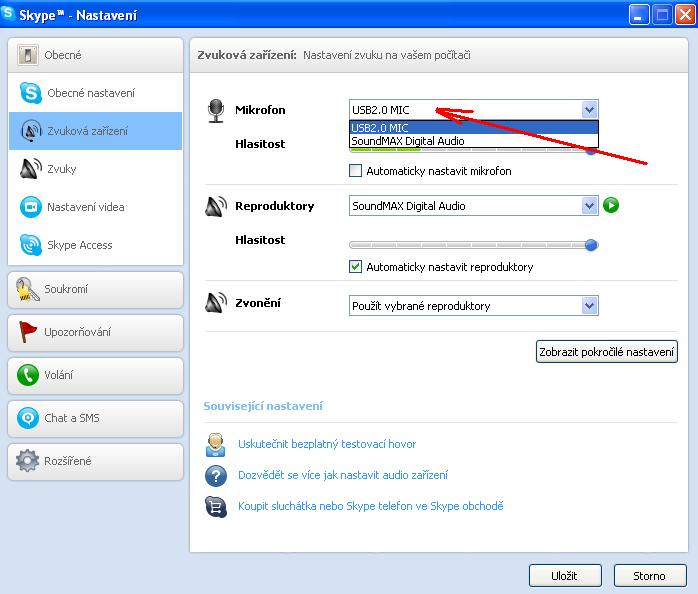Click the gear icon beside Rozšířené
The width and height of the screenshot is (698, 594).
[28, 461]
